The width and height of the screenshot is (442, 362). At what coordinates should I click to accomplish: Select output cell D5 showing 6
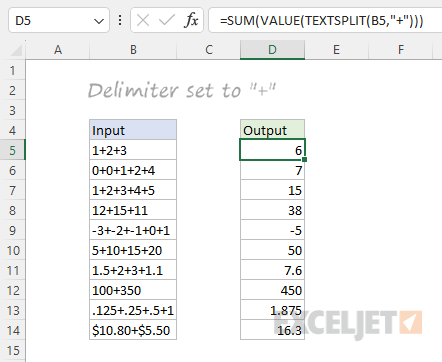point(272,150)
